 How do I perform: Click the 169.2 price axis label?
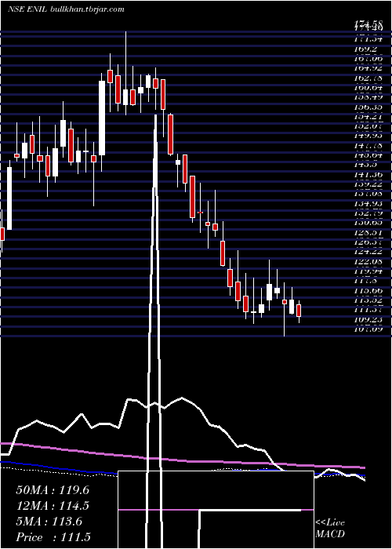(x=367, y=49)
